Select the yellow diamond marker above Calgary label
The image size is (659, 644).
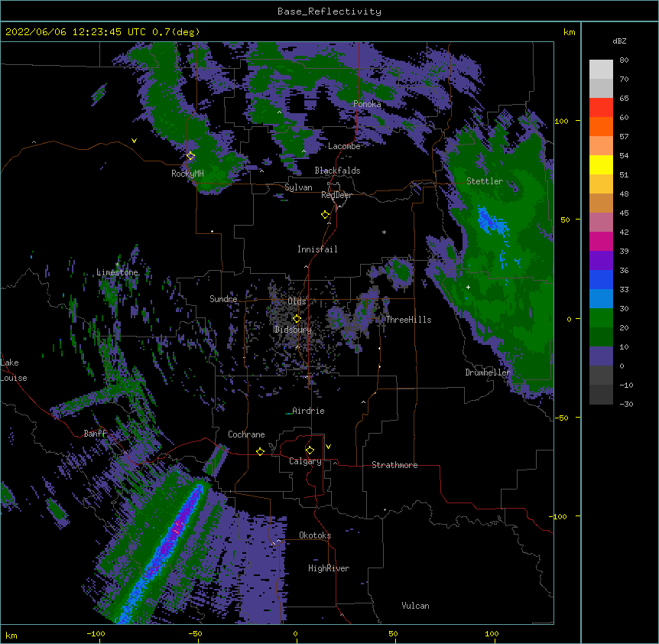coord(310,450)
